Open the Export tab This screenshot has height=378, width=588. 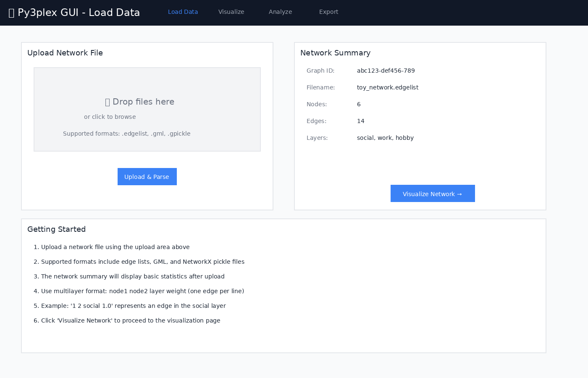click(328, 12)
